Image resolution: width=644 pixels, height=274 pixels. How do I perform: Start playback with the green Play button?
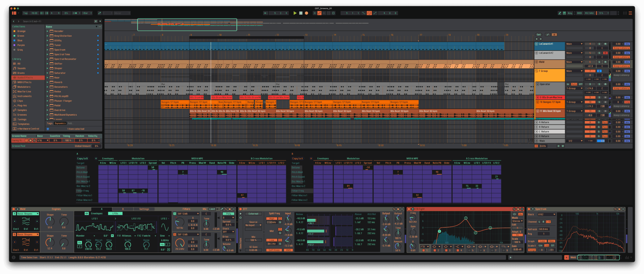295,13
